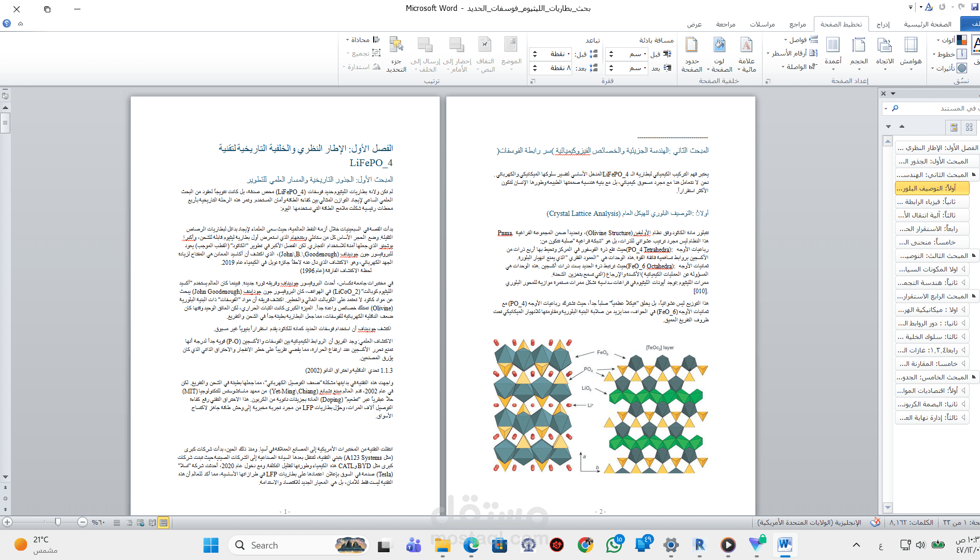Switch to Web Layout view
Viewport: 980px width, 560px height.
coord(141,523)
